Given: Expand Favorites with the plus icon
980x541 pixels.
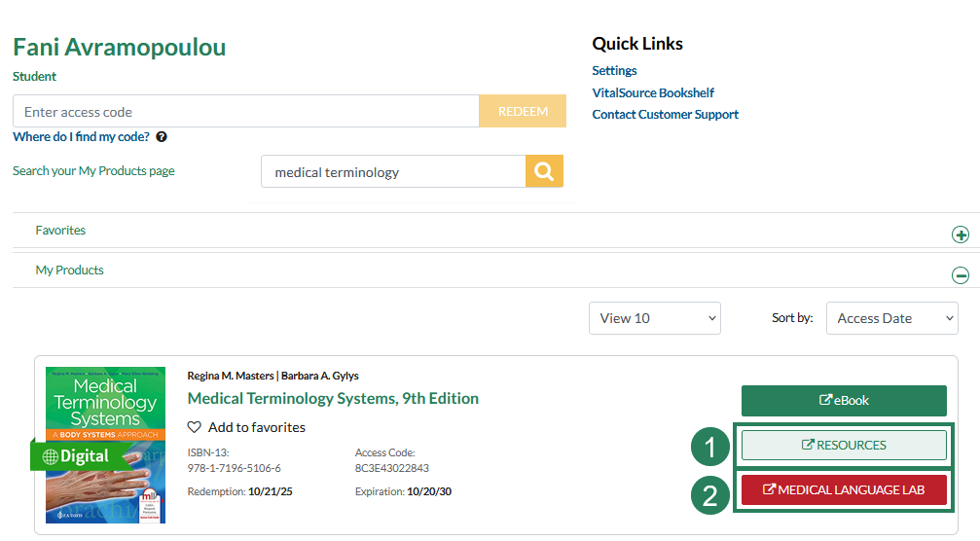Looking at the screenshot, I should 960,234.
